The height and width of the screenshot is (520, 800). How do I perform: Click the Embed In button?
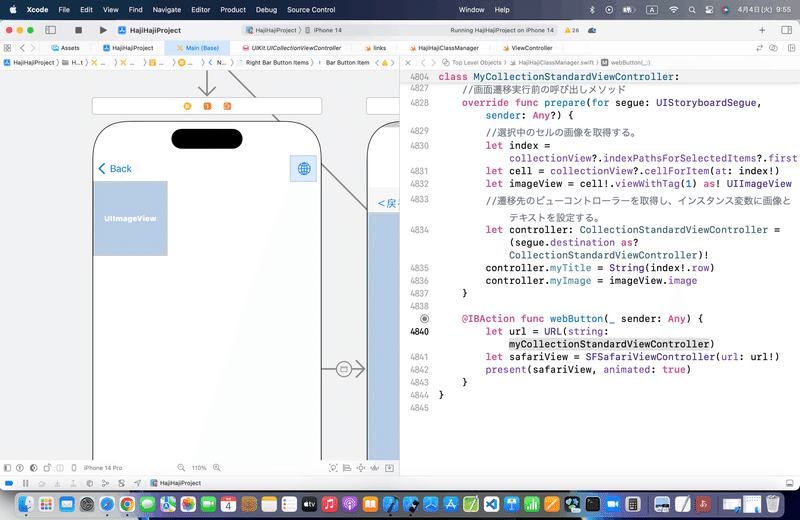coord(389,467)
